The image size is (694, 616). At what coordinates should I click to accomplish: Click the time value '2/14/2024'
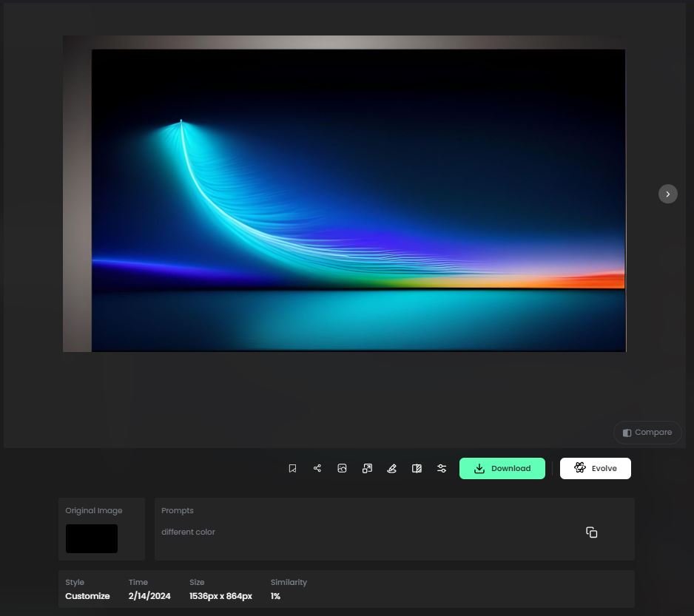149,596
